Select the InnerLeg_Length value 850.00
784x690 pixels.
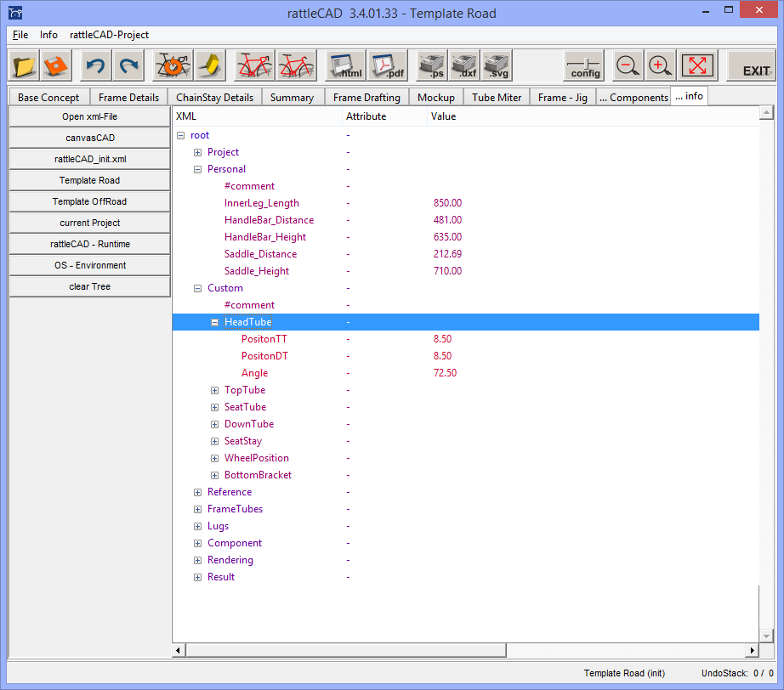pos(447,203)
